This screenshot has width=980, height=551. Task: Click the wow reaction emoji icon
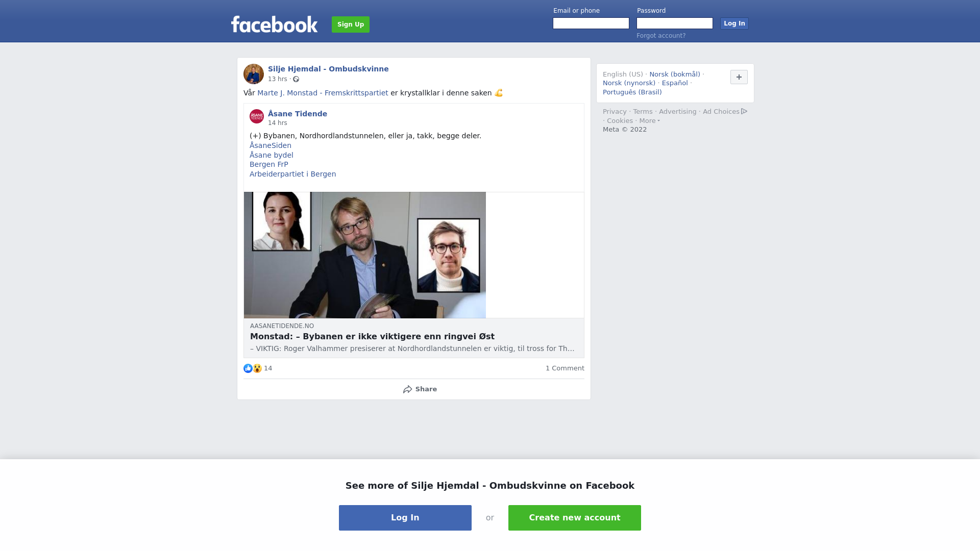pyautogui.click(x=257, y=368)
